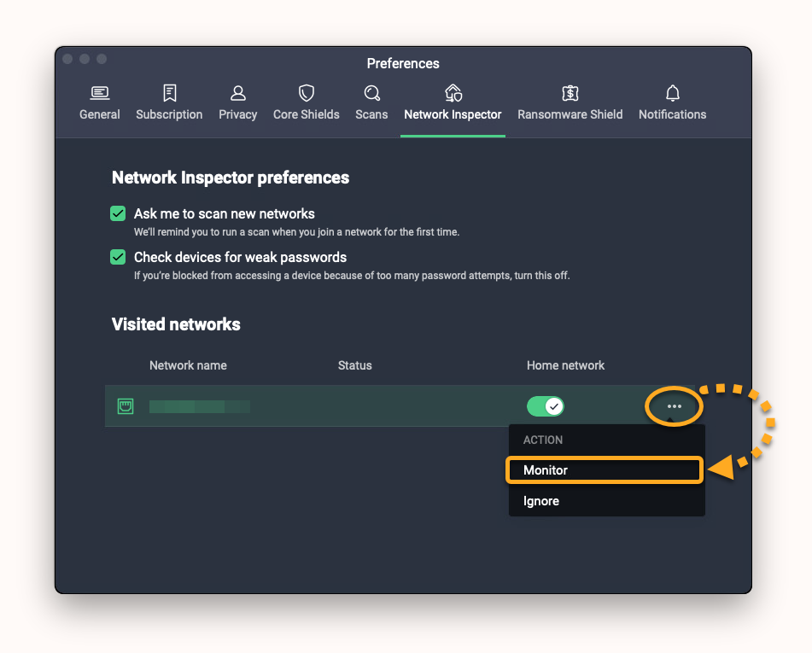This screenshot has height=653, width=812.
Task: Open the Subscription receipt icon
Action: click(169, 92)
